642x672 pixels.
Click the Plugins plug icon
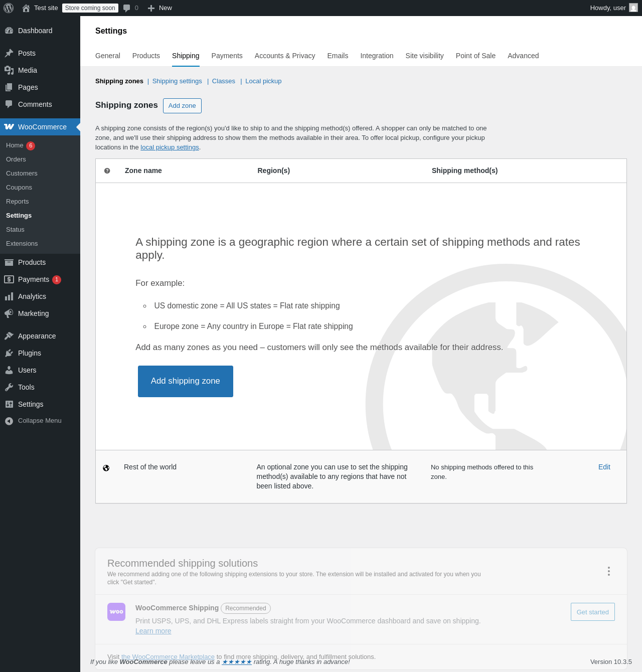tap(9, 353)
